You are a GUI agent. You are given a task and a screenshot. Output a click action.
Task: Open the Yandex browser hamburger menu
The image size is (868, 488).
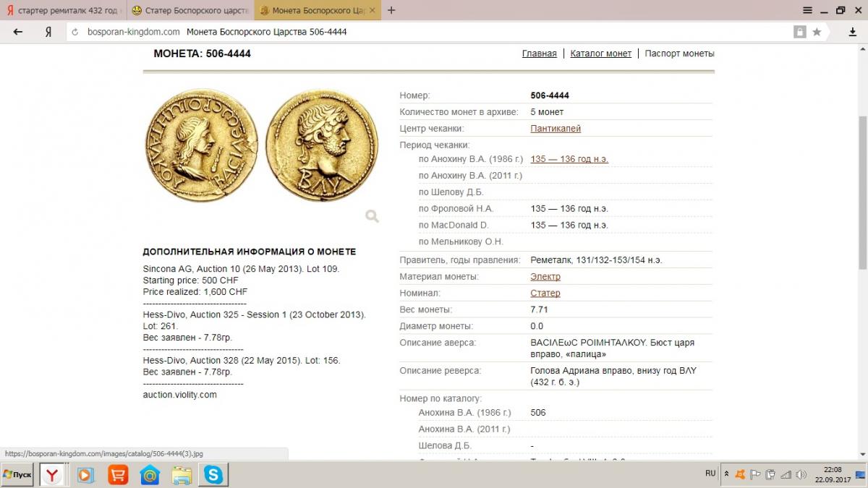click(x=808, y=10)
